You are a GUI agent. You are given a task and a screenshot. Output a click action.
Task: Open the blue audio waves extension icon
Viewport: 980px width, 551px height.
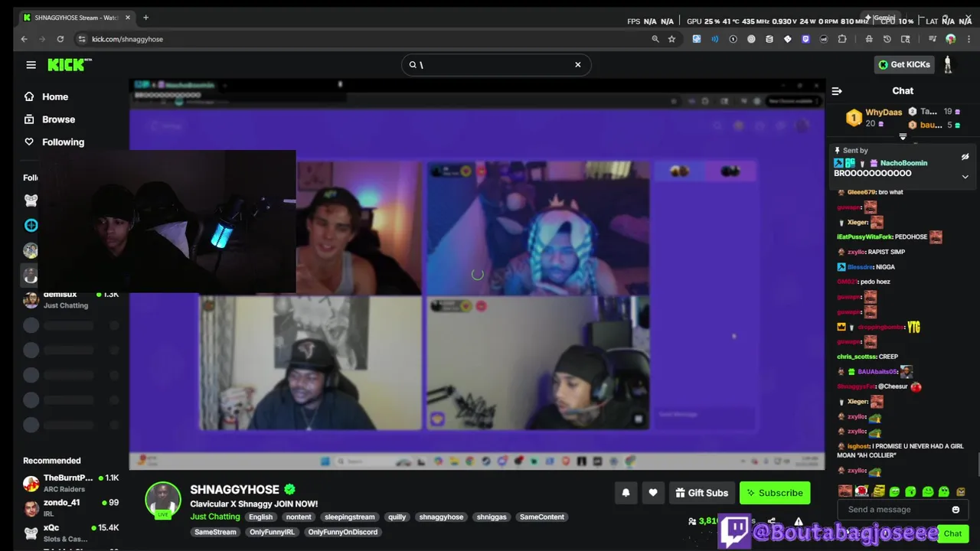(x=714, y=39)
